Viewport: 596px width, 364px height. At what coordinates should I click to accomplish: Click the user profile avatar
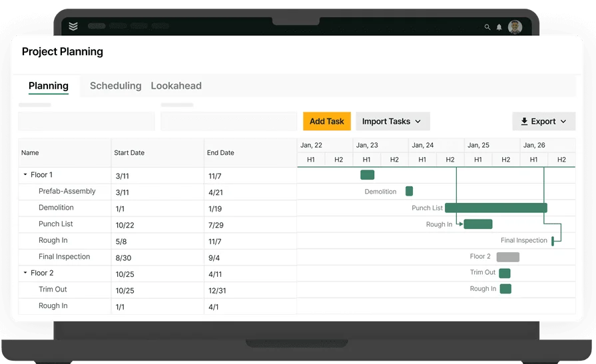point(515,27)
